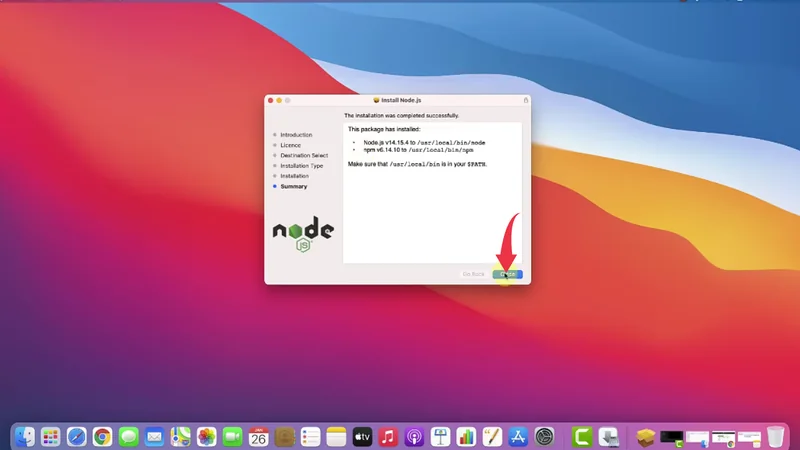The width and height of the screenshot is (800, 450).
Task: Click the lock icon in installer title bar
Action: pyautogui.click(x=525, y=100)
